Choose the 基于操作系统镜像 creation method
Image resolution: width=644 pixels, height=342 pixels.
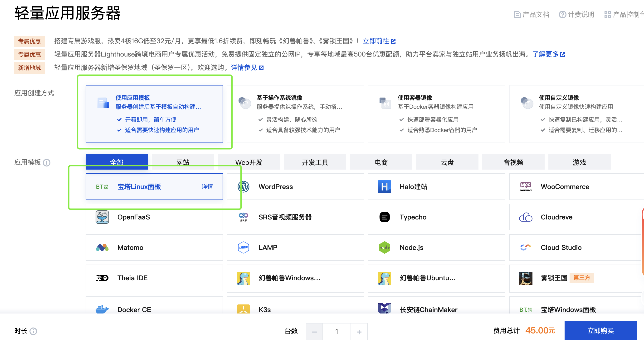pos(295,114)
